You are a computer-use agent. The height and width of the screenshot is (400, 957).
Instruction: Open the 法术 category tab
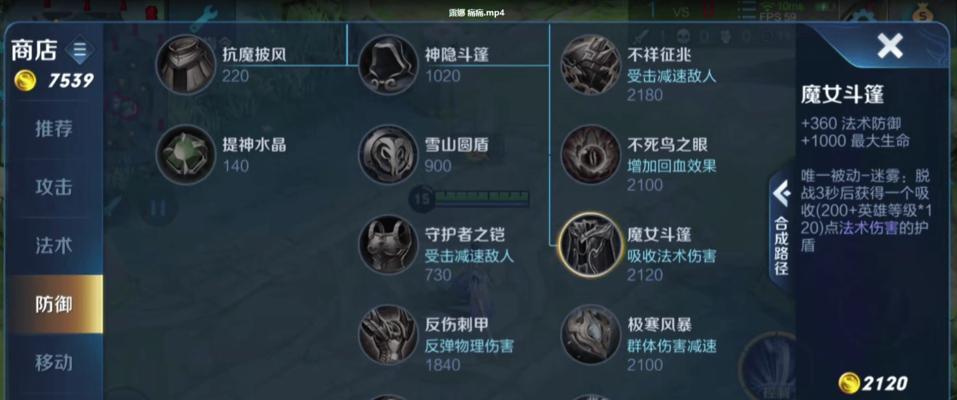[x=54, y=246]
